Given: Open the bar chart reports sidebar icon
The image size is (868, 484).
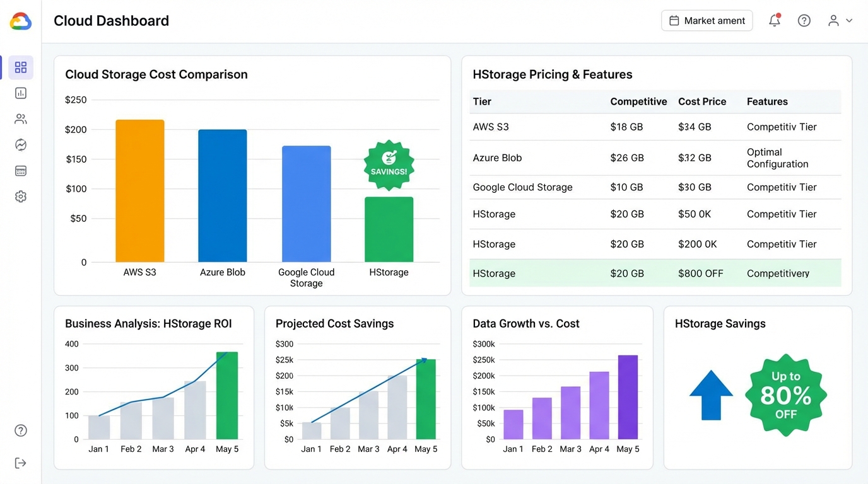Looking at the screenshot, I should 21,93.
